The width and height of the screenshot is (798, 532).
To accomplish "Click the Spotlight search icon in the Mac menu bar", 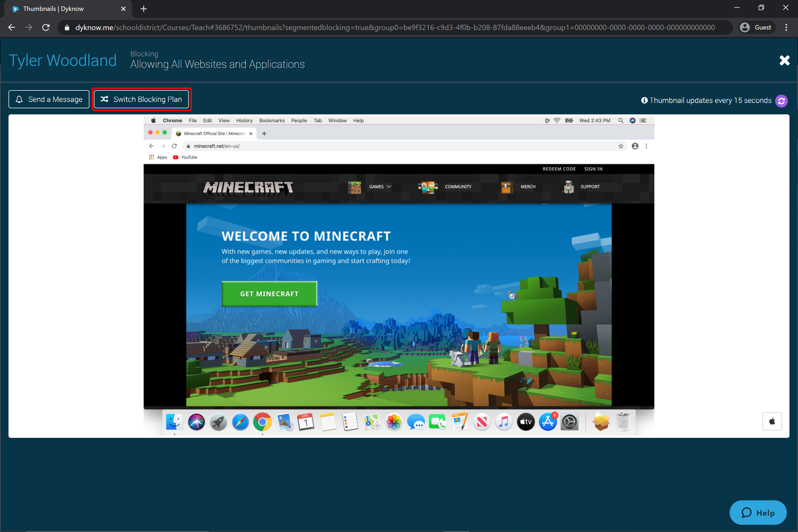I will click(621, 121).
